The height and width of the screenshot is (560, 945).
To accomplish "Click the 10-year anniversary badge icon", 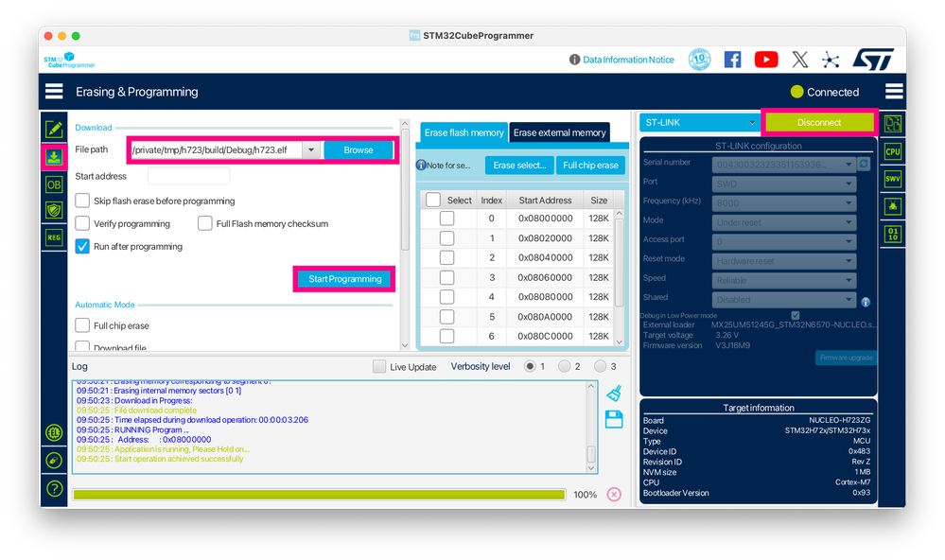I will click(x=699, y=60).
